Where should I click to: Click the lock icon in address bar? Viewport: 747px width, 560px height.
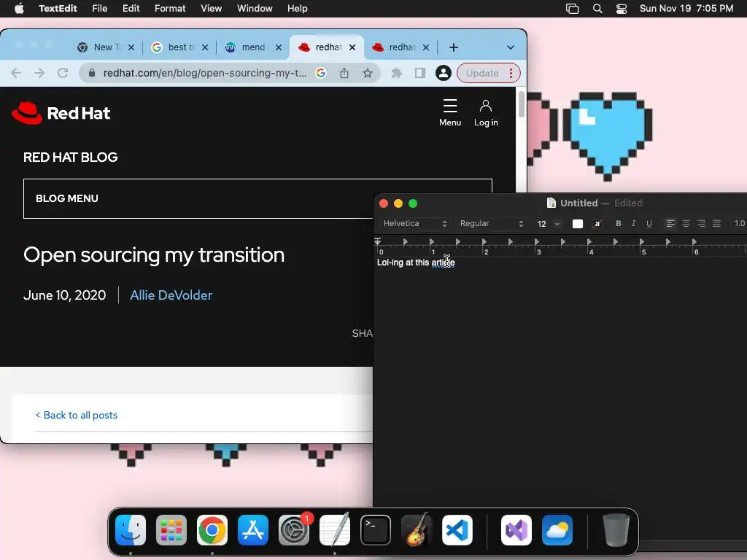tap(92, 73)
